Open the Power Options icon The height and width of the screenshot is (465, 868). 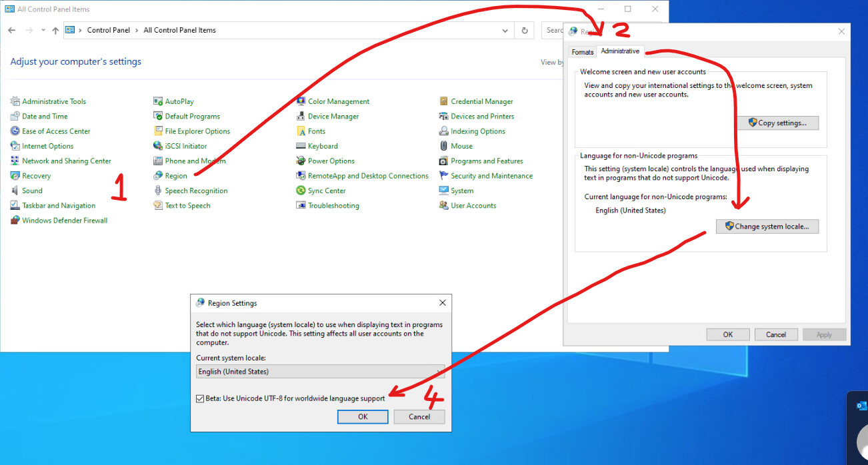coord(301,161)
